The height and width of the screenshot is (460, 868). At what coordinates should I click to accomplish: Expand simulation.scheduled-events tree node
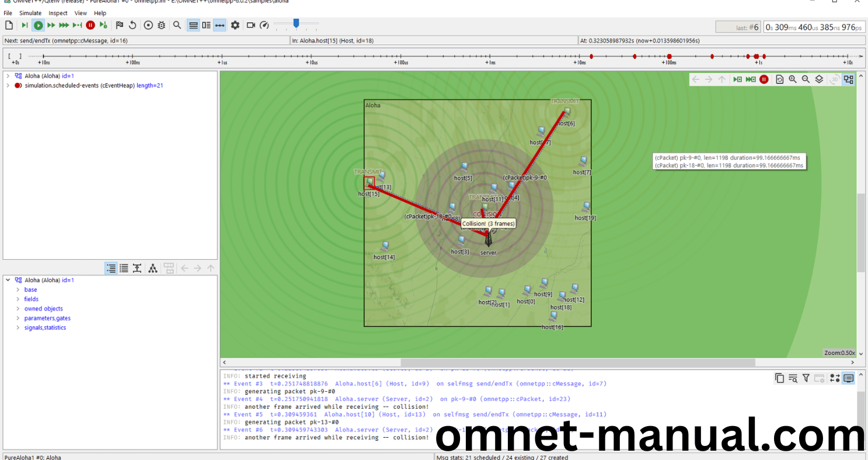[8, 85]
